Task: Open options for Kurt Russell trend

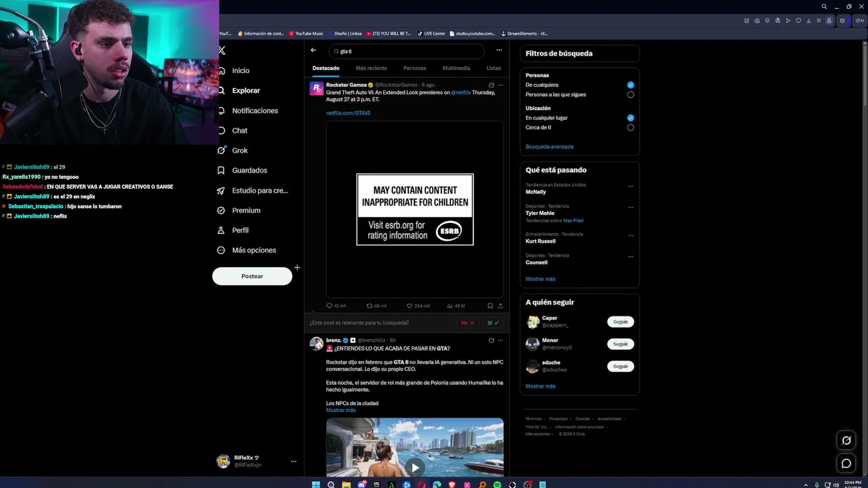Action: click(x=631, y=236)
